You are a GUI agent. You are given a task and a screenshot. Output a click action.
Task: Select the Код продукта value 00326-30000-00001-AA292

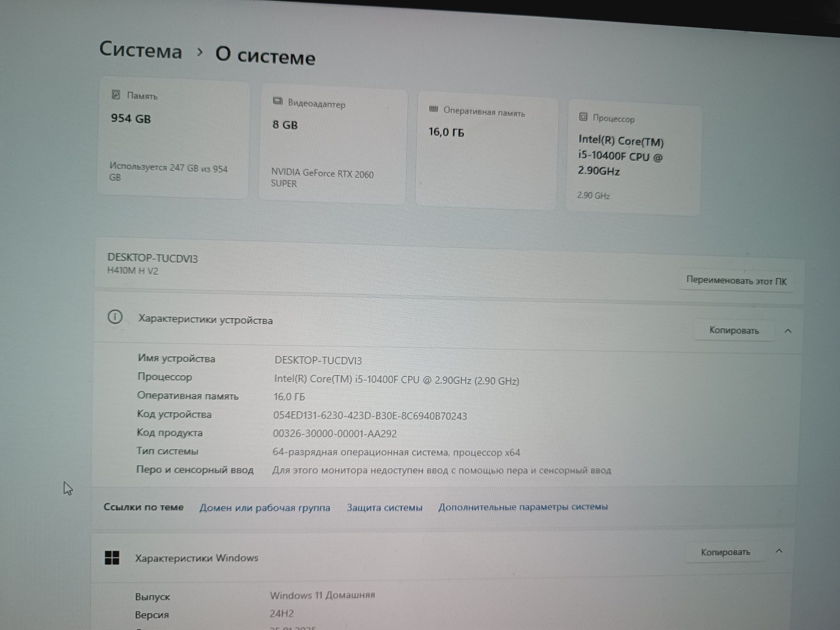335,433
